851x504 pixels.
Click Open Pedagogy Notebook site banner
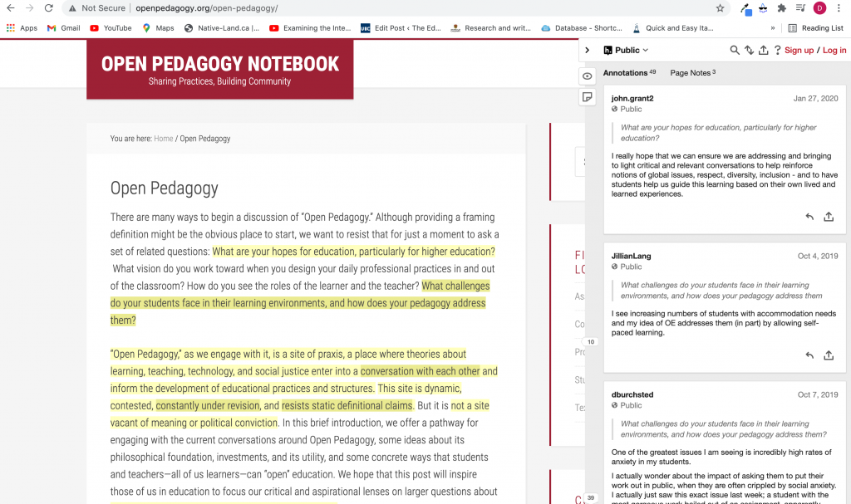point(219,69)
